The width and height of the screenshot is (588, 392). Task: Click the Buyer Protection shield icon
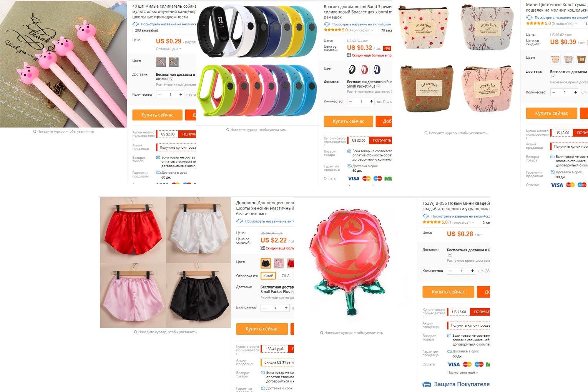(x=427, y=384)
